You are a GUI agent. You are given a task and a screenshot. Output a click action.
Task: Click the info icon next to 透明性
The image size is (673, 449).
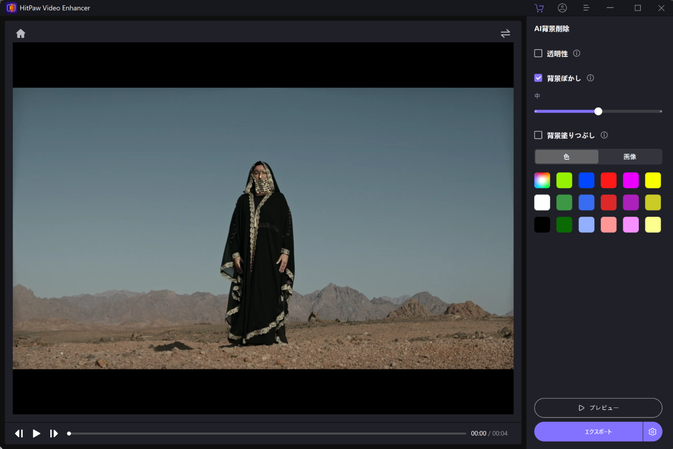pyautogui.click(x=577, y=53)
